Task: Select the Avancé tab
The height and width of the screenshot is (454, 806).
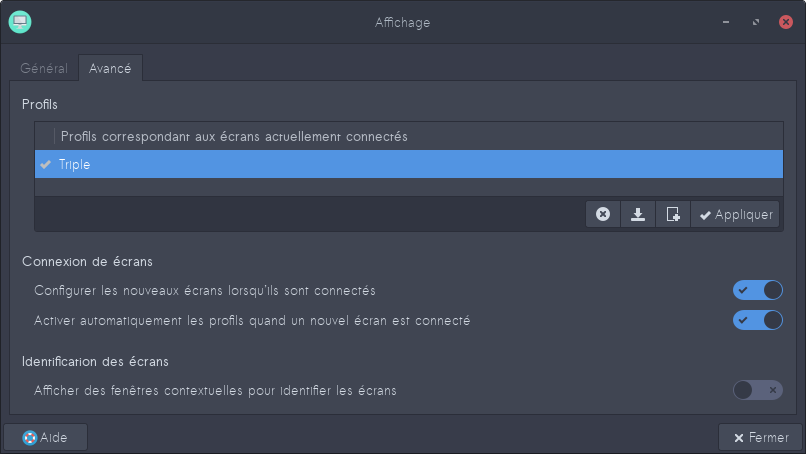Action: click(x=110, y=69)
